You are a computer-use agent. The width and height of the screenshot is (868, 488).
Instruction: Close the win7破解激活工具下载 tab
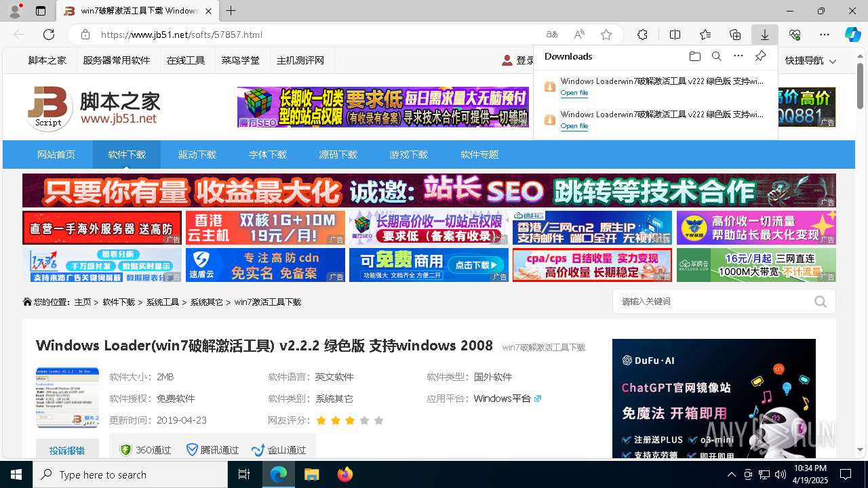point(209,11)
